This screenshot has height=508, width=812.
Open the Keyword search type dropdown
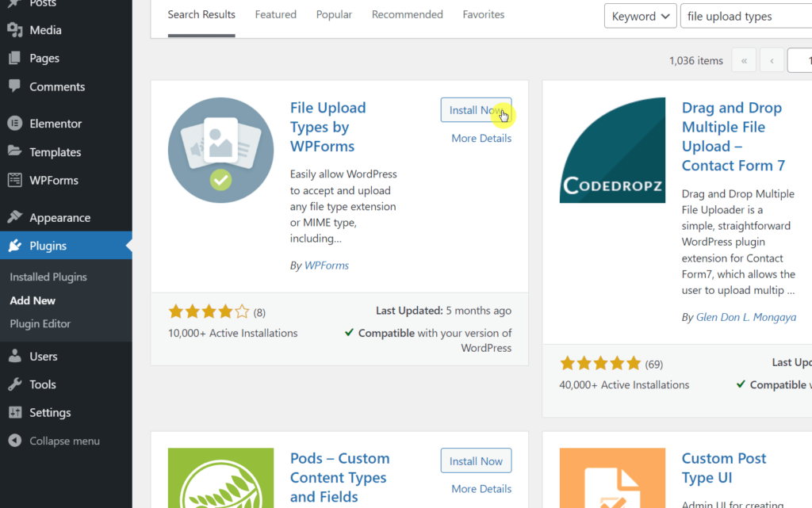click(x=640, y=16)
